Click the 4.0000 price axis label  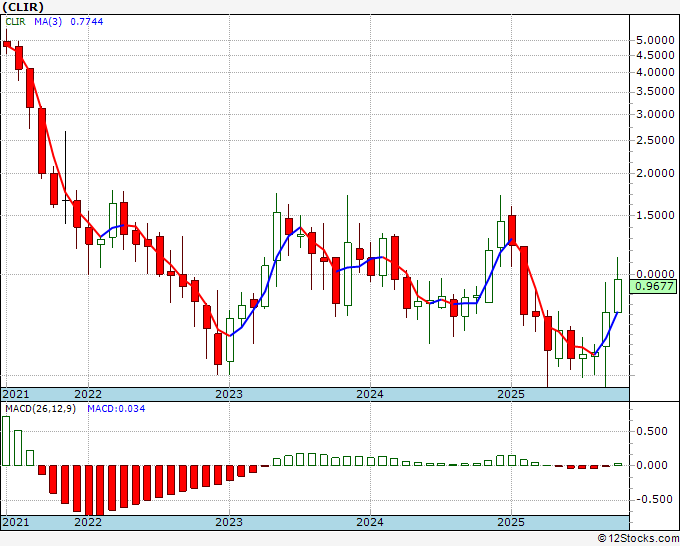(655, 72)
